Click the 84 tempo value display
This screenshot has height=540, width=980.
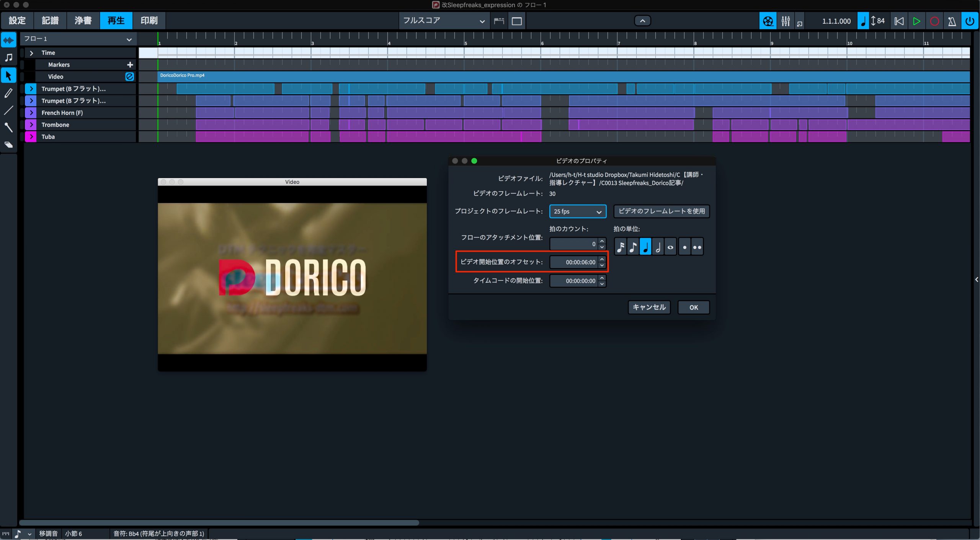pyautogui.click(x=881, y=21)
